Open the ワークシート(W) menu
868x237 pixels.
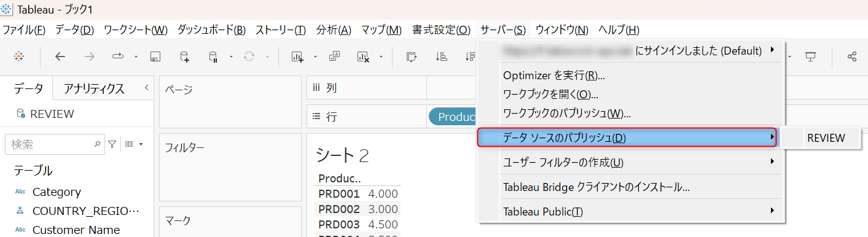coord(136,29)
